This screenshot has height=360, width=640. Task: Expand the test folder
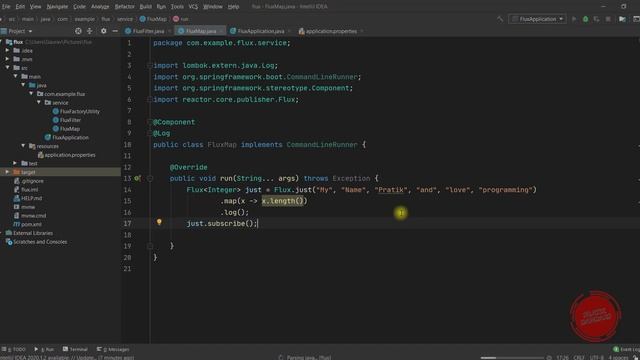(x=16, y=163)
